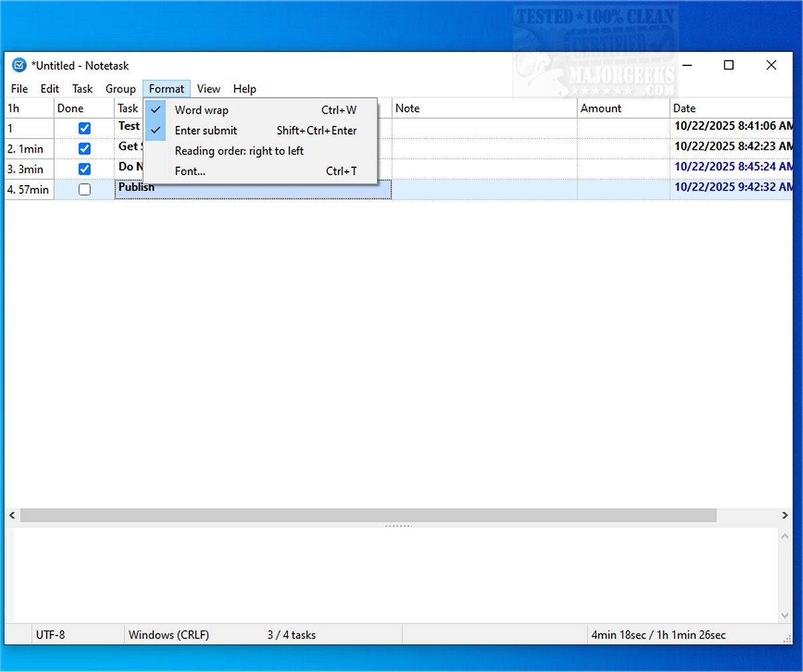
Task: Click inside the bottom note text area
Action: point(396,575)
